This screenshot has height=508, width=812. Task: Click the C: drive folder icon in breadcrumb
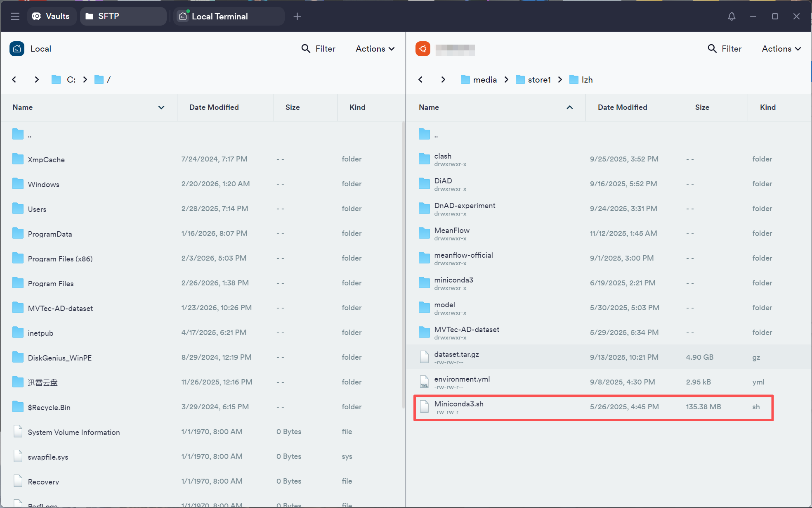click(x=56, y=79)
